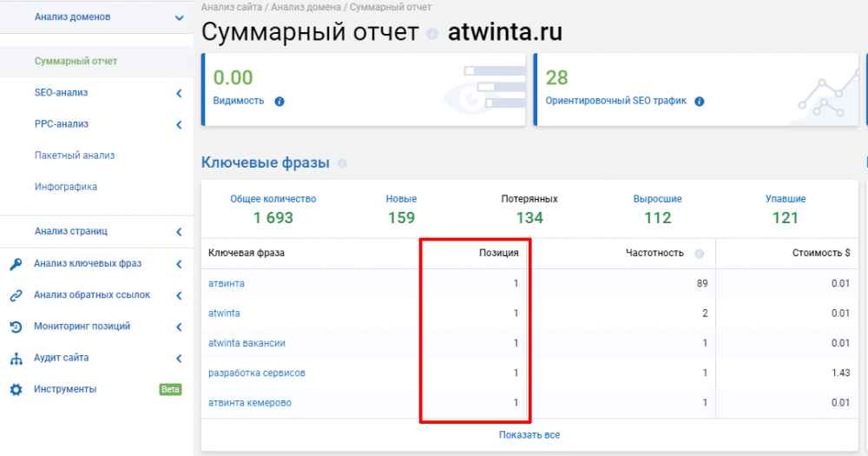Open keyword link атвинта кемерово
This screenshot has height=456, width=868.
click(250, 403)
